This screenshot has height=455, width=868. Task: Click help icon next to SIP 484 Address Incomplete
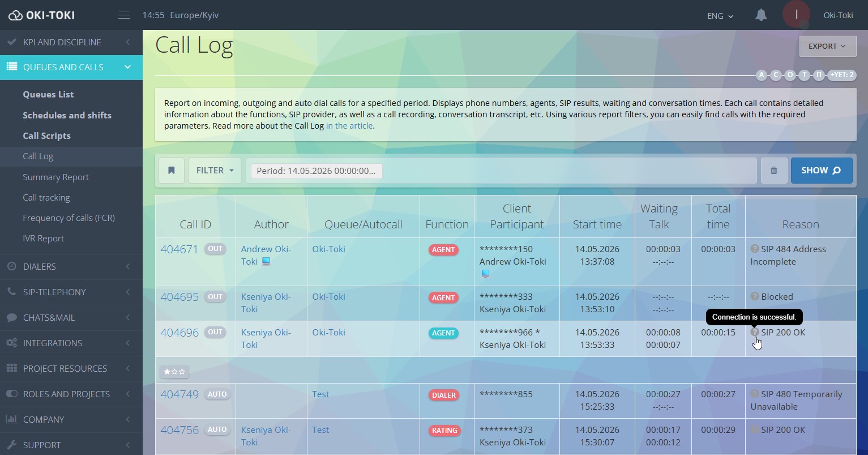pos(755,249)
